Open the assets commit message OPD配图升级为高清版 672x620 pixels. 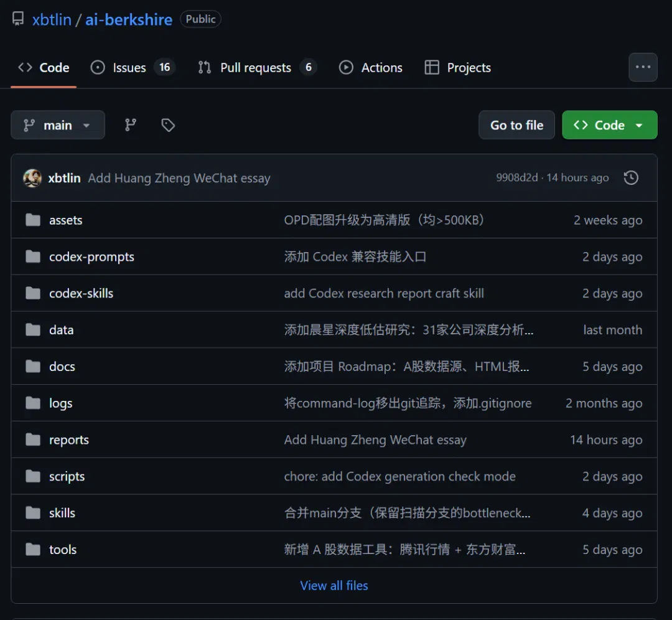click(x=384, y=220)
